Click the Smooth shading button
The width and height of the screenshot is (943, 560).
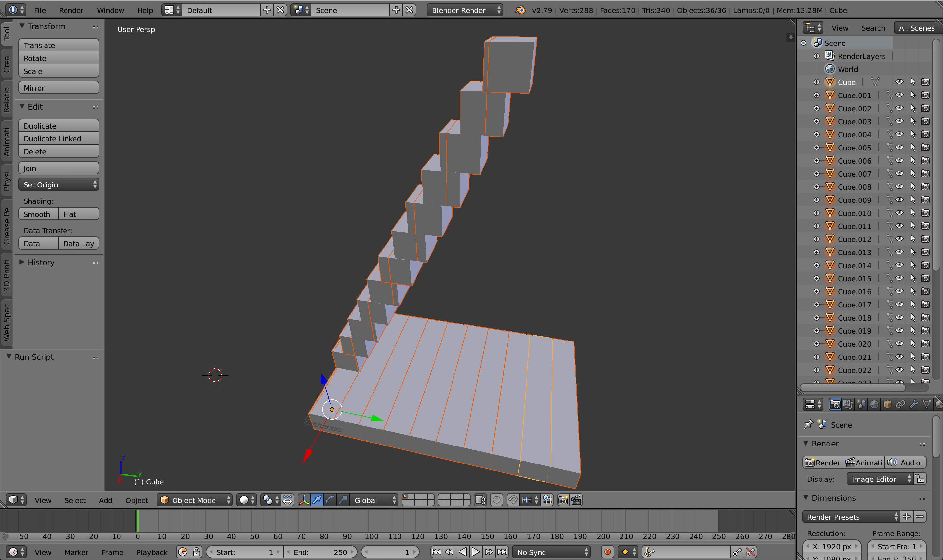[x=38, y=214]
